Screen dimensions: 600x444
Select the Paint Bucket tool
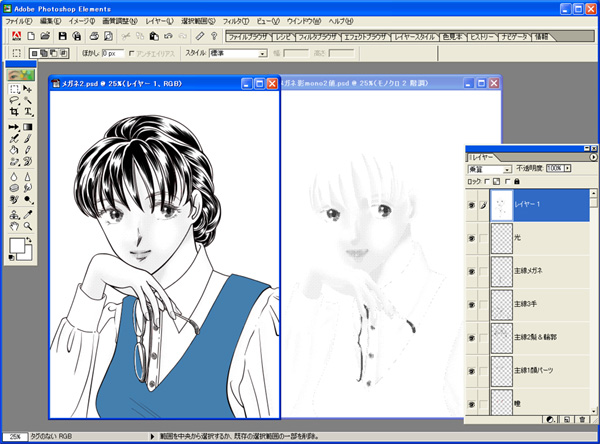click(x=14, y=150)
